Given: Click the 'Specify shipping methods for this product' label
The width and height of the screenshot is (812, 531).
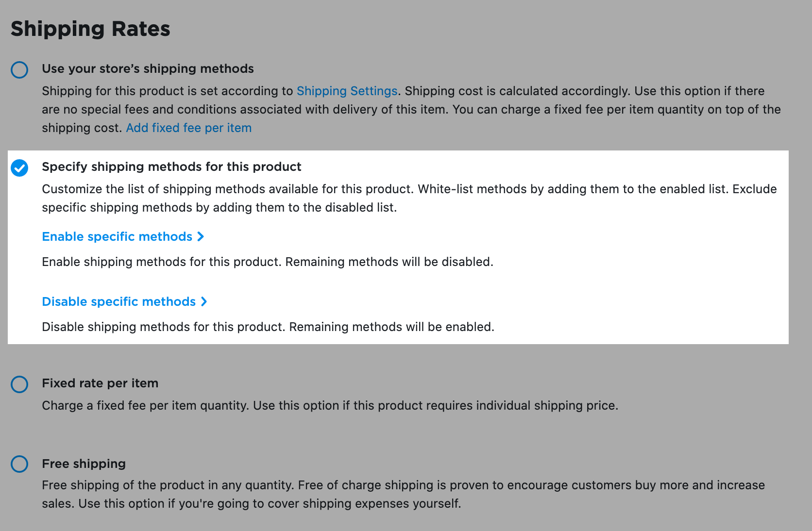Looking at the screenshot, I should tap(171, 167).
